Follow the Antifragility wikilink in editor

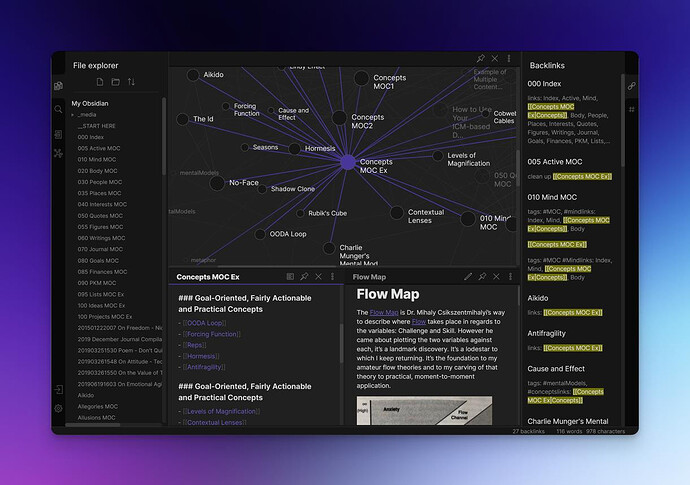coord(204,367)
